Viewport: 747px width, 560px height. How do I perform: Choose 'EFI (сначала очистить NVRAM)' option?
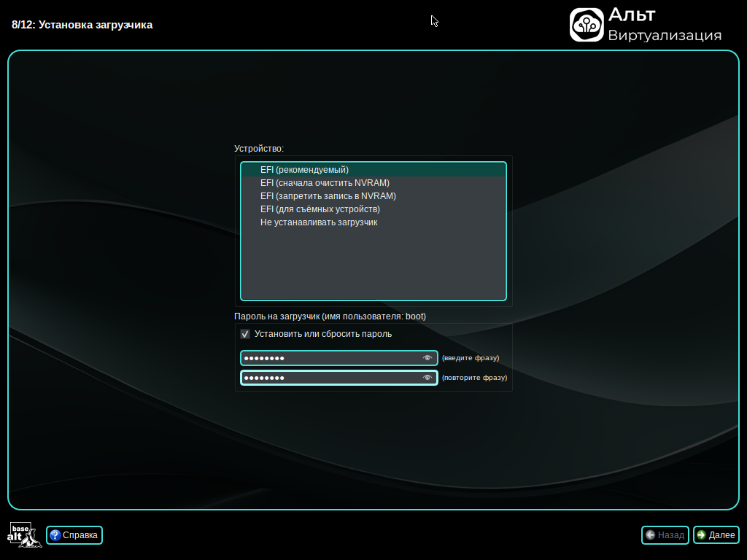pos(325,183)
